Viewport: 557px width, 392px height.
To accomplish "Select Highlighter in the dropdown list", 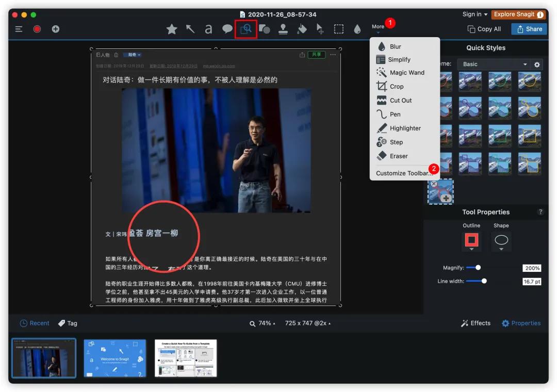I will pyautogui.click(x=405, y=128).
